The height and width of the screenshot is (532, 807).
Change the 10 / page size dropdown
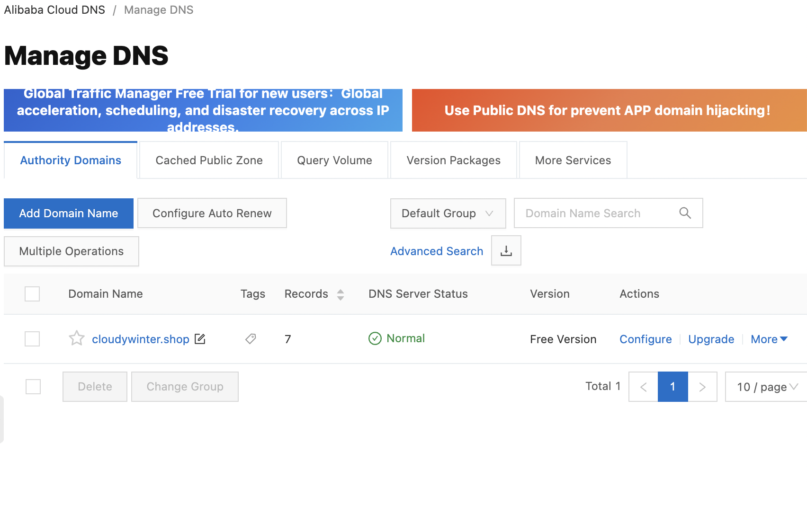click(767, 387)
